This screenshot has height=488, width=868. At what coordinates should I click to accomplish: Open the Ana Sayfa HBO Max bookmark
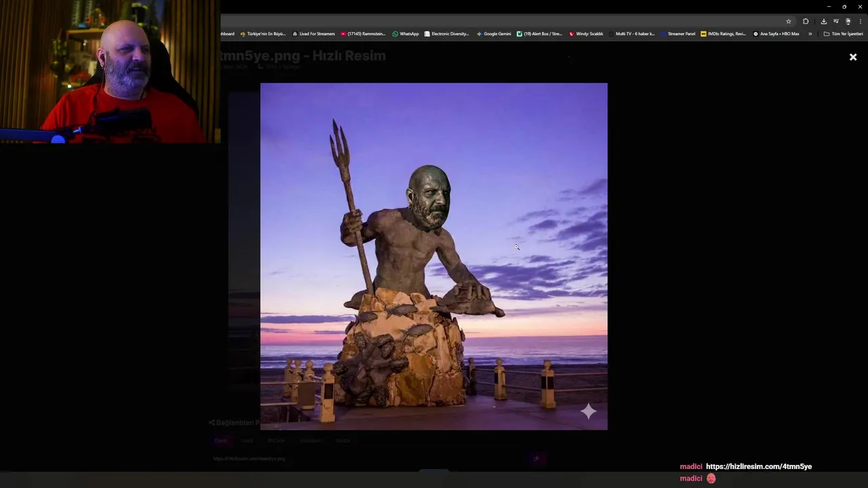776,34
